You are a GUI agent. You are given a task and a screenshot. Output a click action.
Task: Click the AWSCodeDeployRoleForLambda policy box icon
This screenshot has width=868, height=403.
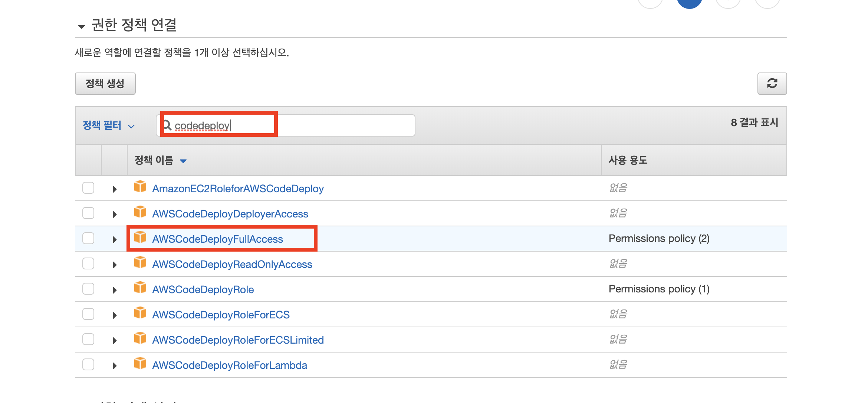(x=140, y=363)
